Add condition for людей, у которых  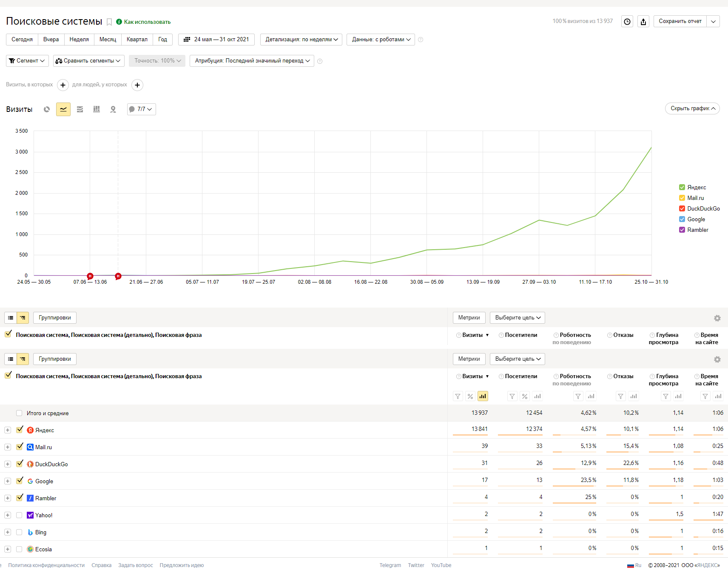[x=137, y=85]
